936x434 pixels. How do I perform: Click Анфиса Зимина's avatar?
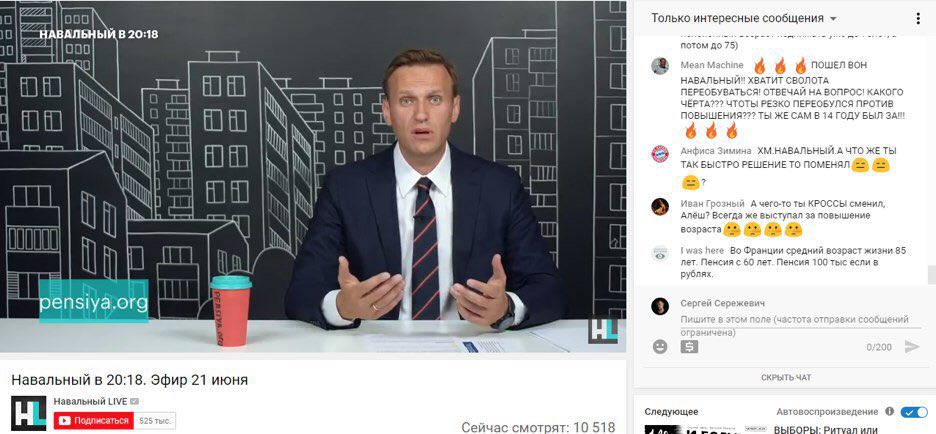(660, 154)
